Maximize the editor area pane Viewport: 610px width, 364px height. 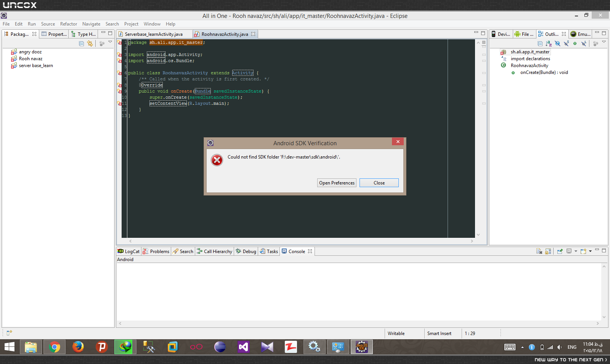(x=483, y=33)
